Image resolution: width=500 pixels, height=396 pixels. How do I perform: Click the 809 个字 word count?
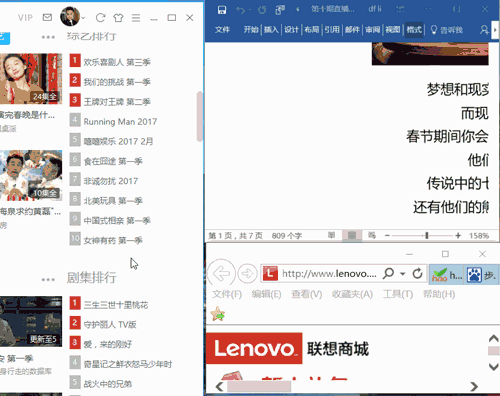tap(287, 236)
